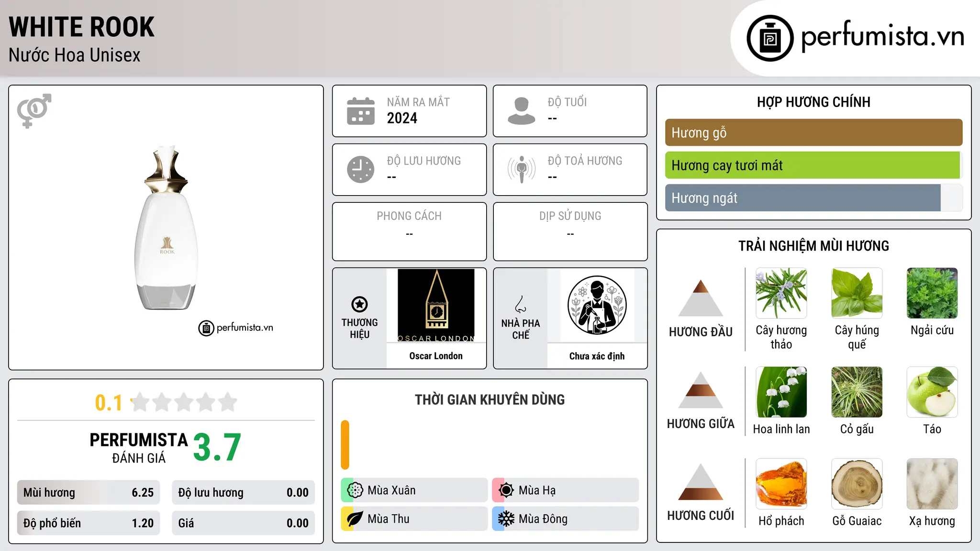Click the unisex gender symbol icon
This screenshot has width=980, height=551.
click(x=34, y=110)
